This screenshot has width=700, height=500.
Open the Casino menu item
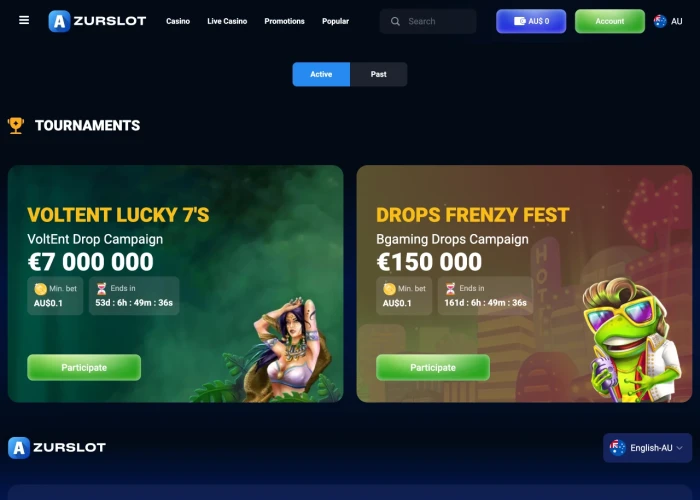[x=178, y=21]
